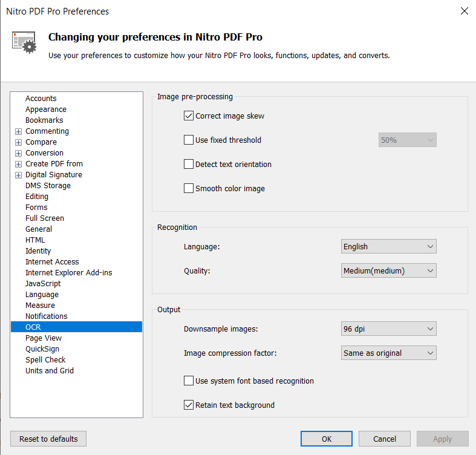Select the Spell Check category
Viewport: 476px width, 455px height.
pos(45,360)
